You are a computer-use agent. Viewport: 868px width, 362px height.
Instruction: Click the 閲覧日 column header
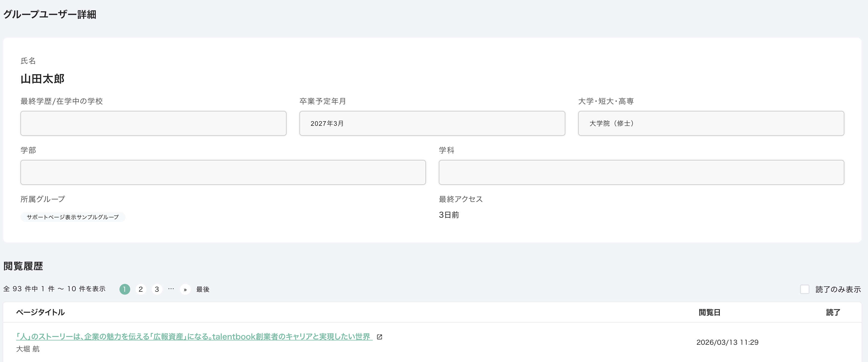709,312
